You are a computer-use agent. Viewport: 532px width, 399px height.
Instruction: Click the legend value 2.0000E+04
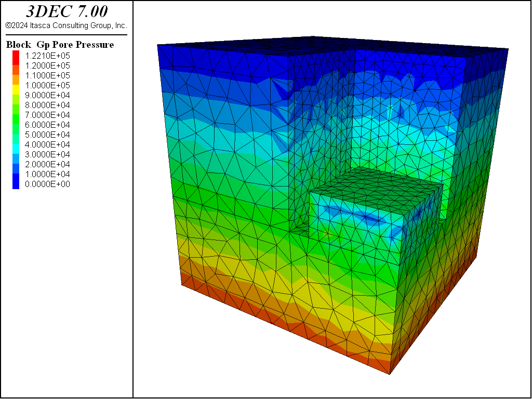[x=47, y=164]
